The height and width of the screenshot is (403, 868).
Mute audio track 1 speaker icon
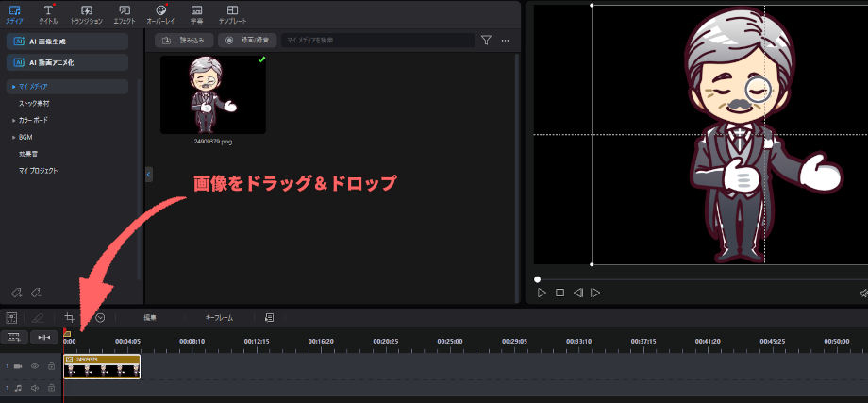click(35, 388)
